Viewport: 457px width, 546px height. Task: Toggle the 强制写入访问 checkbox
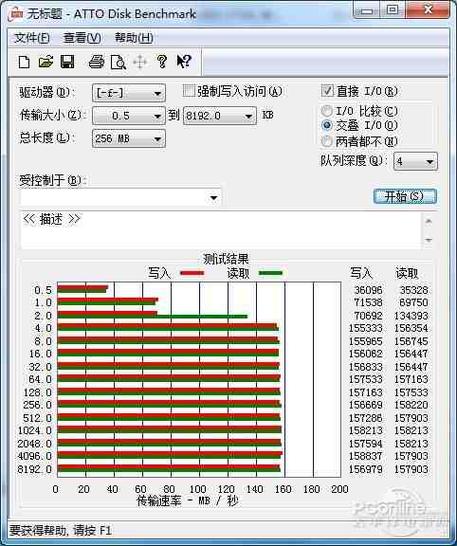tap(189, 91)
